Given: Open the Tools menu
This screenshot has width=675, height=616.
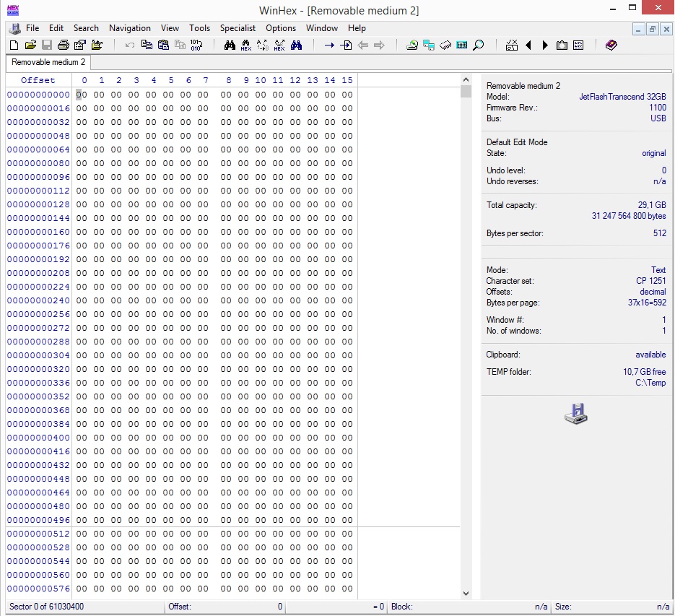Looking at the screenshot, I should [x=199, y=28].
